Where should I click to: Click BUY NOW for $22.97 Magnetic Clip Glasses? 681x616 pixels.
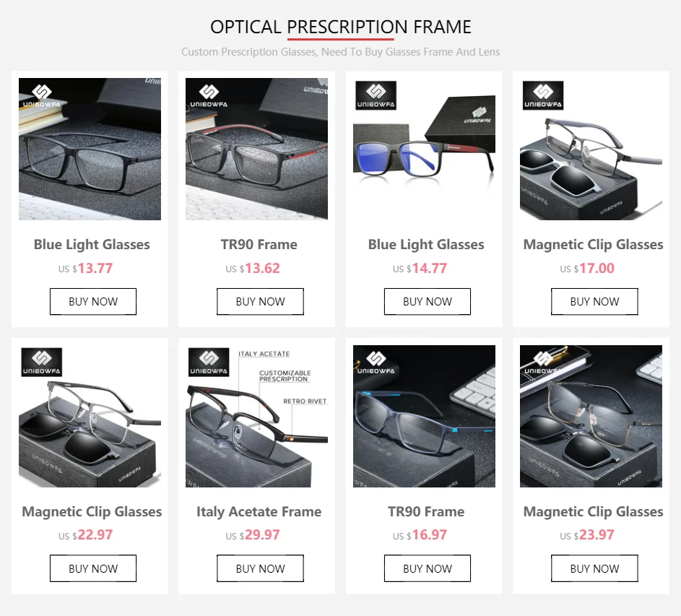tap(93, 568)
